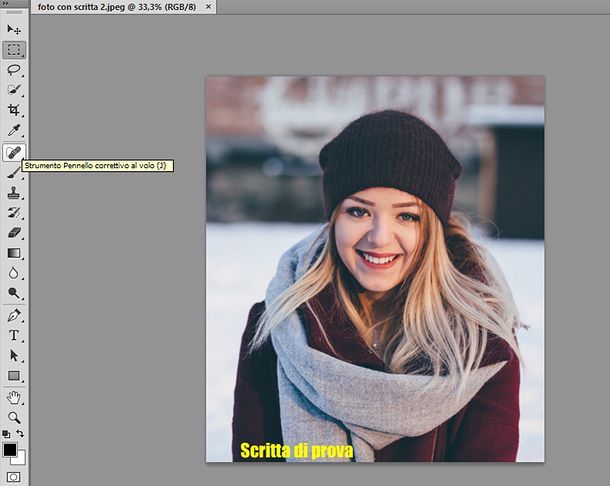Toggle Quick Mask mode

point(14,477)
